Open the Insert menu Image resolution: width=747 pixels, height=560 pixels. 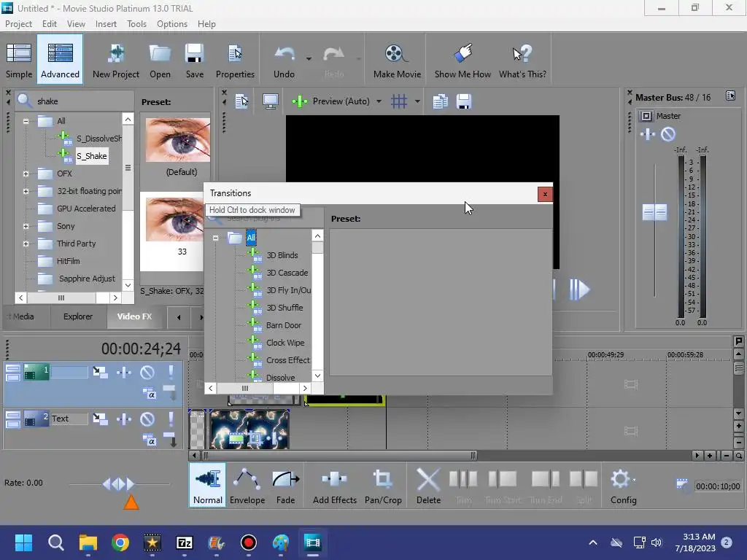tap(106, 24)
